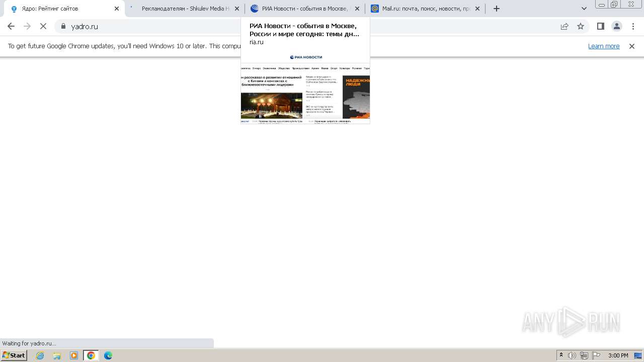Launch Internet Explorer from the taskbar
644x362 pixels.
[x=40, y=355]
